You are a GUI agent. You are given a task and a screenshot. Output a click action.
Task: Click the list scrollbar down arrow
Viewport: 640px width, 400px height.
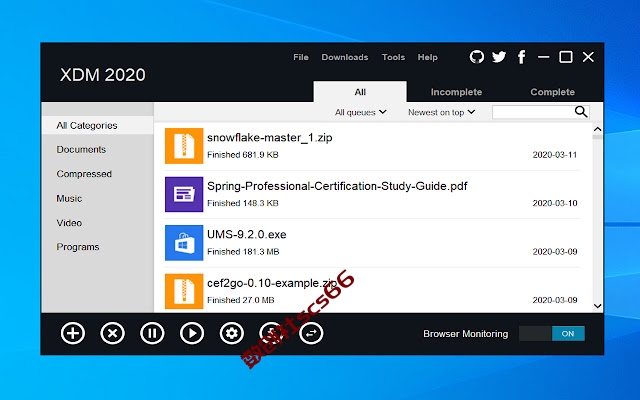[x=598, y=306]
